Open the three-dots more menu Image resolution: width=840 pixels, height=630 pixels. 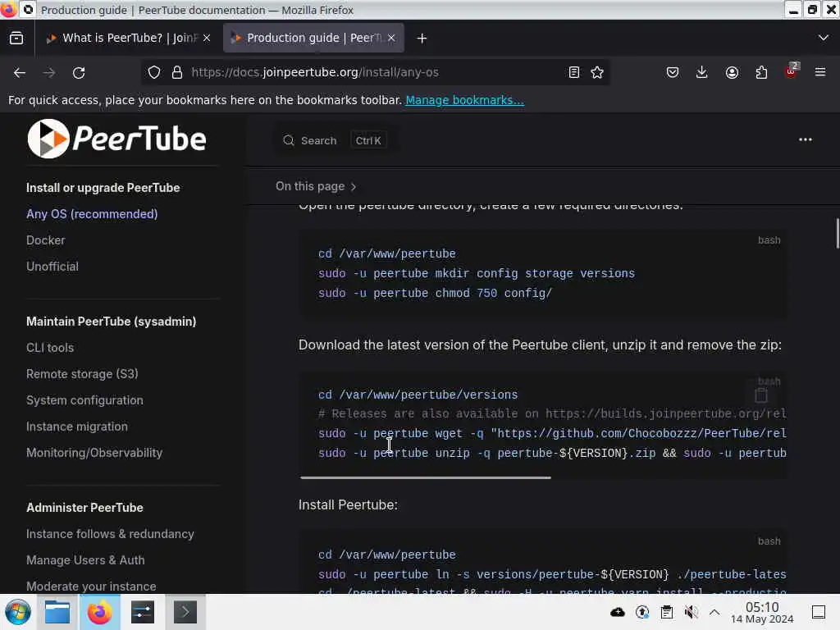pos(806,139)
